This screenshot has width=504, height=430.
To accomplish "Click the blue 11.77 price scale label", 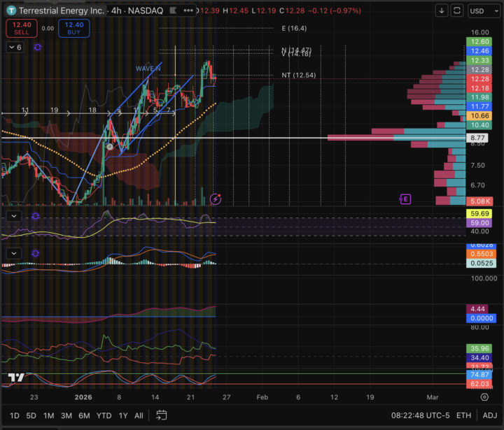I will pos(479,106).
